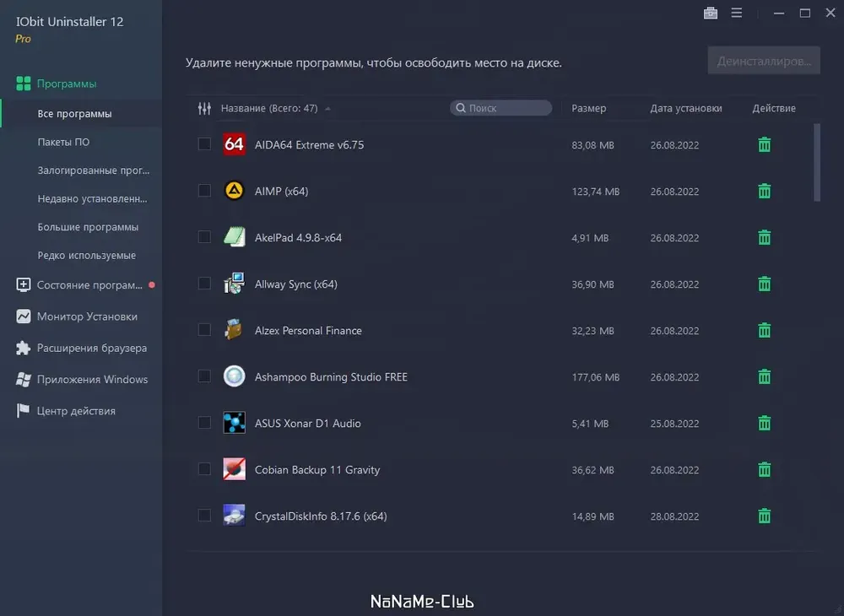Image resolution: width=844 pixels, height=616 pixels.
Task: Click the trash icon for CrystalDiskInfo 8.17.6
Action: (764, 516)
